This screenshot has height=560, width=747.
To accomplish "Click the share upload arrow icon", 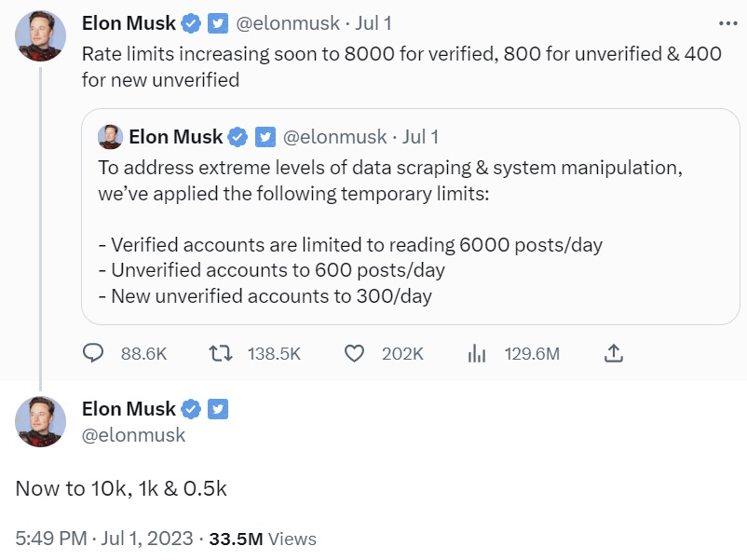I will coord(614,354).
